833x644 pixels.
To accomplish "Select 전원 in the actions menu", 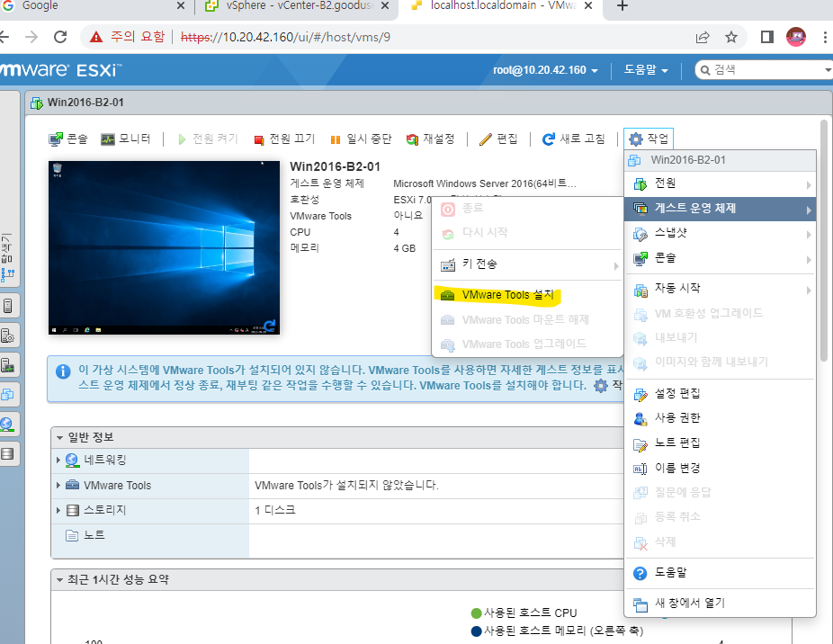I will (720, 183).
